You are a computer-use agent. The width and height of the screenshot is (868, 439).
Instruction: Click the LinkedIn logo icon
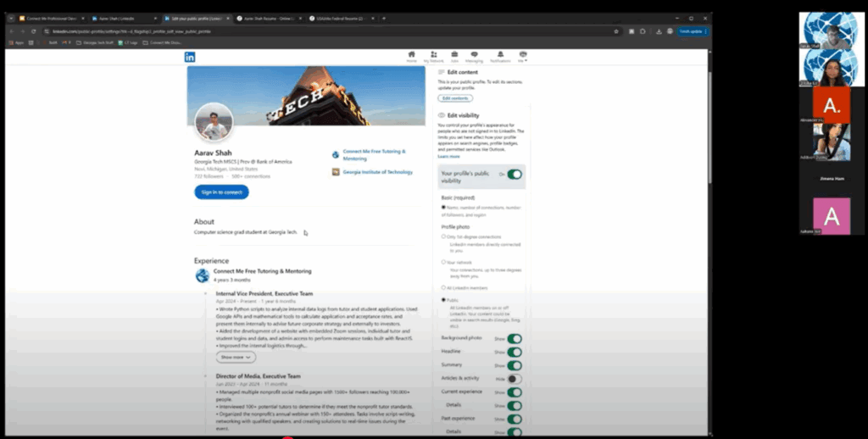tap(190, 57)
